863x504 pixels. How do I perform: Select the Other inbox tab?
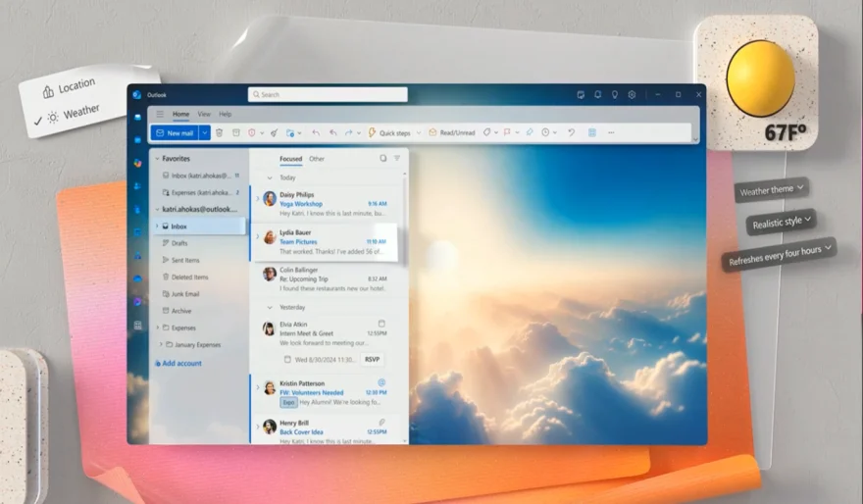(317, 159)
